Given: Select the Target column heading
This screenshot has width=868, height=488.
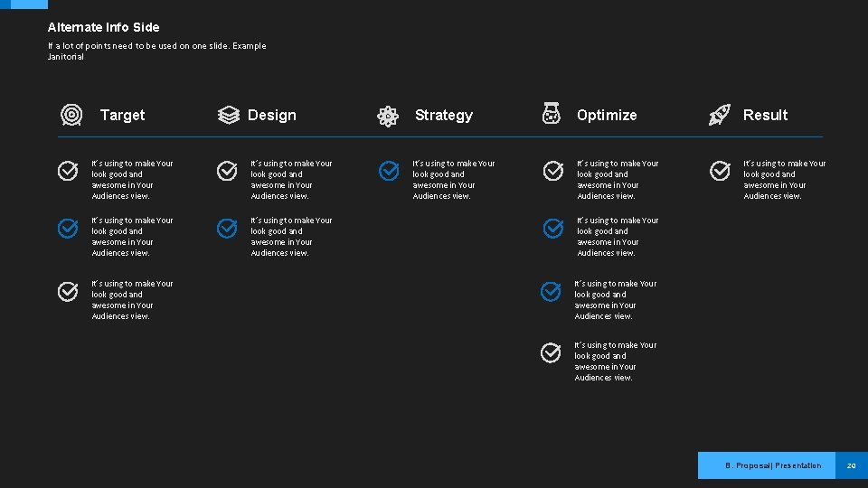Looking at the screenshot, I should coord(122,116).
